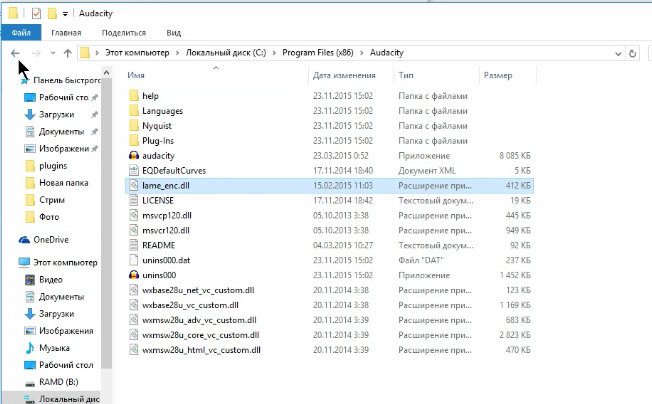Select the EQDefaultCurves XML file icon

tap(133, 170)
